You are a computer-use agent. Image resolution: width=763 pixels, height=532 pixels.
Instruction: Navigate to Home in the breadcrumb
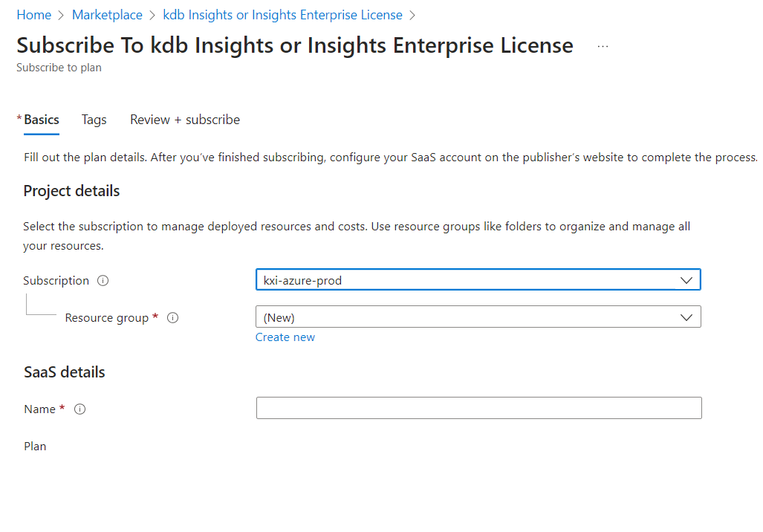click(x=34, y=15)
